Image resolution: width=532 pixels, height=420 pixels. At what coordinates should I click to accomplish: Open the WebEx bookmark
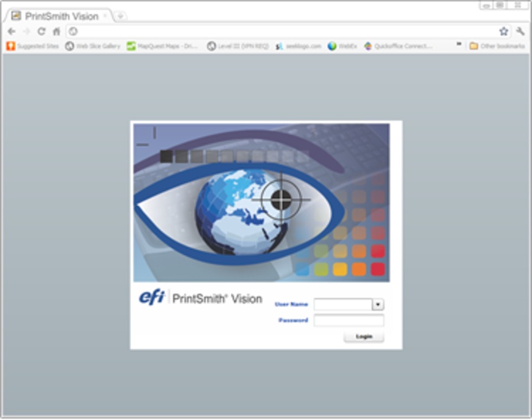point(342,46)
